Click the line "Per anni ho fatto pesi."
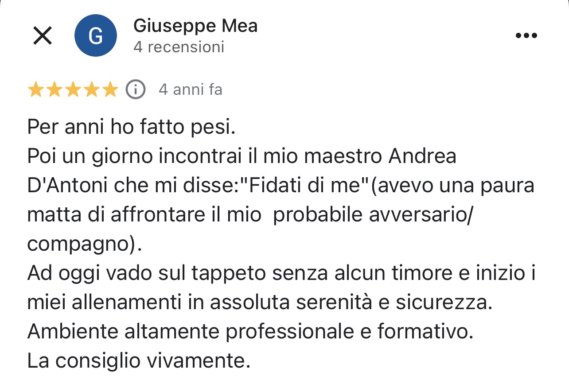Viewport: 569px width, 392px height. click(131, 128)
